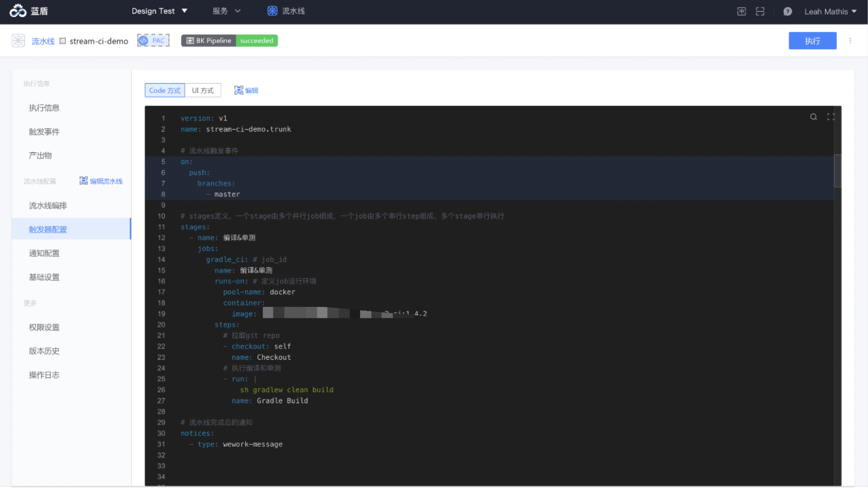Click the more options three-dot menu
Viewport: 868px width, 494px height.
click(851, 40)
